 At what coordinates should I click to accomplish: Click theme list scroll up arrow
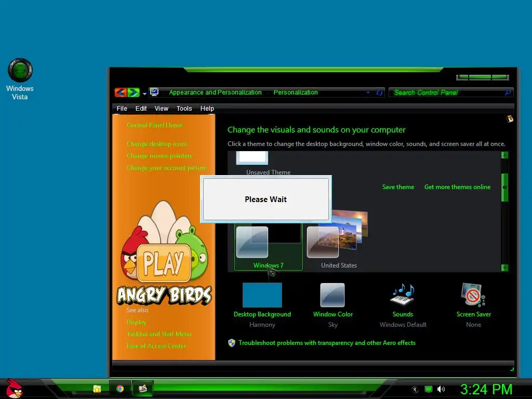point(504,155)
